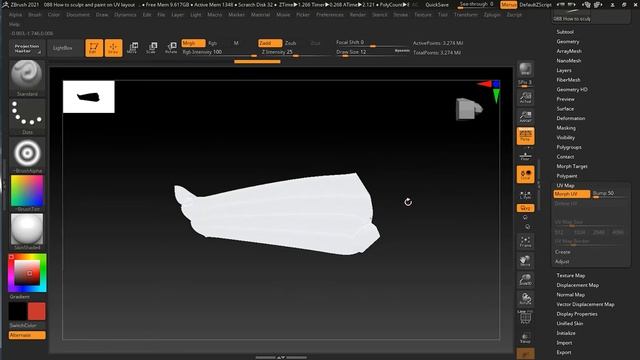This screenshot has width=640, height=360.
Task: Open the Document menu
Action: point(78,15)
